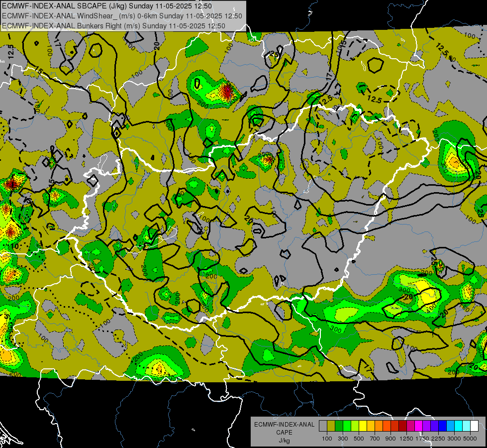Image resolution: width=487 pixels, height=448 pixels.
Task: Click the legend label CAPE
Action: (284, 433)
